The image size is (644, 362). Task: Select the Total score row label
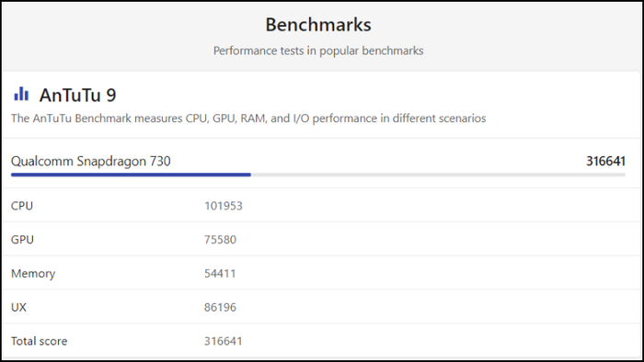coord(39,341)
